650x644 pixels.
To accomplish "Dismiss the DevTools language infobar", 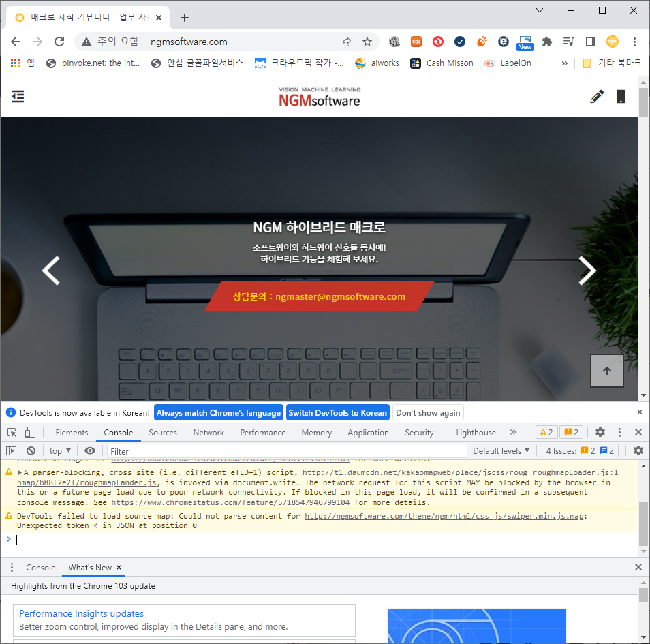I will [639, 412].
